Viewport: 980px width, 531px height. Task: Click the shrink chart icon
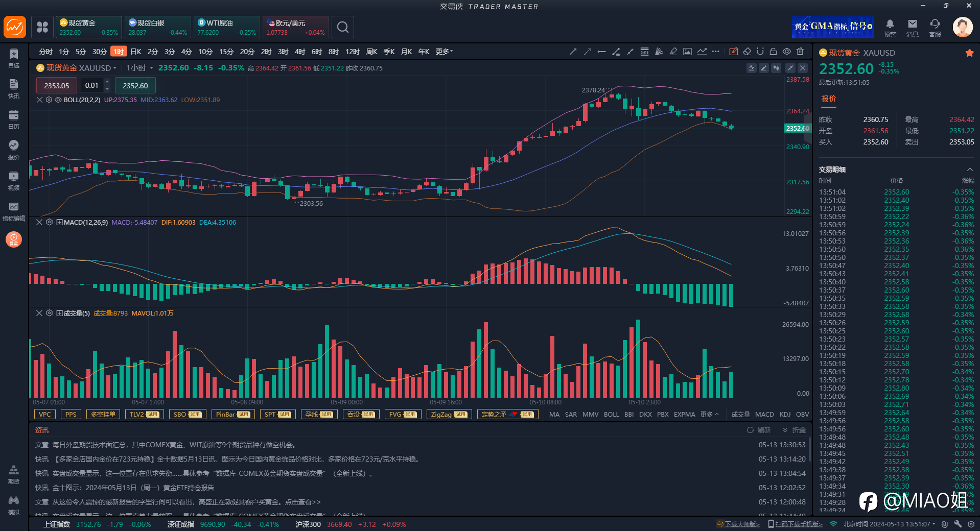[x=790, y=68]
